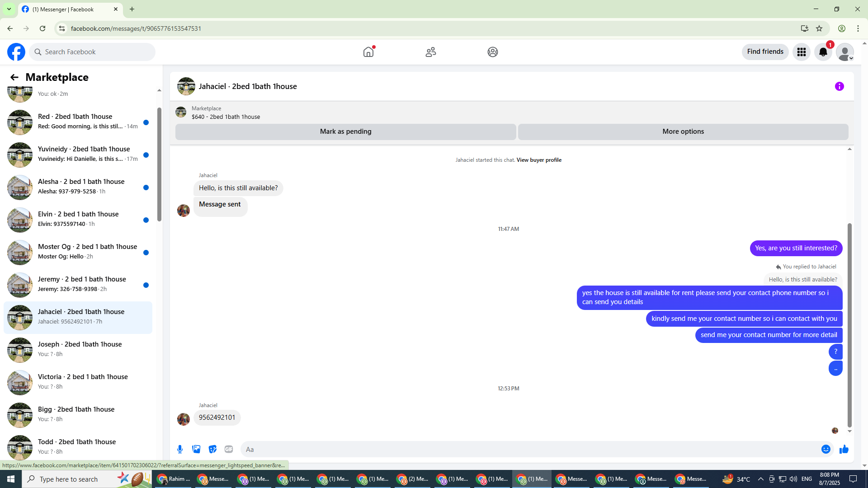The height and width of the screenshot is (488, 868).
Task: Open the Windows notification center
Action: [x=853, y=479]
